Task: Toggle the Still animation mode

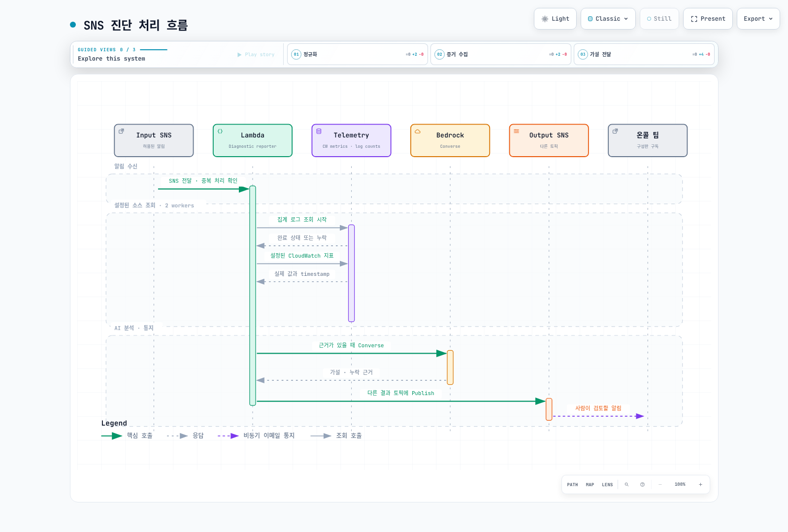Action: coord(659,19)
